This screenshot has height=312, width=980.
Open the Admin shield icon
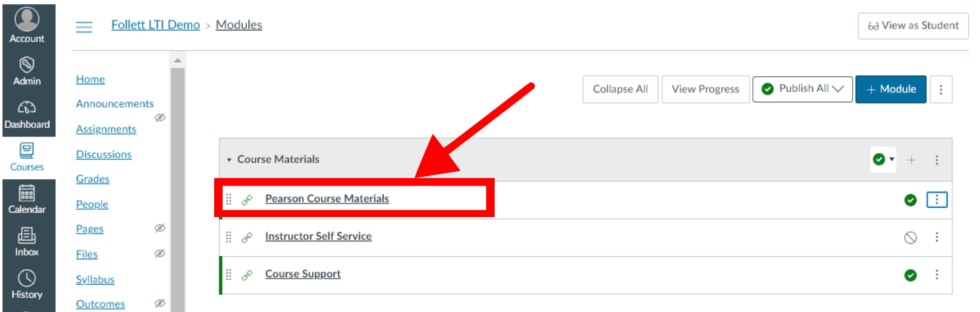[27, 65]
